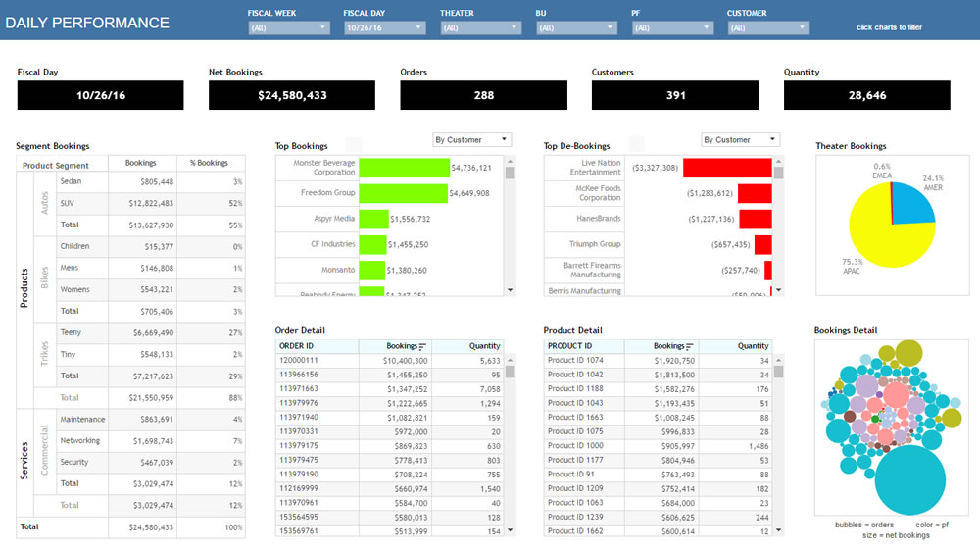This screenshot has height=551, width=980.
Task: Select the large teal bubble in Bookings Detail
Action: click(908, 478)
